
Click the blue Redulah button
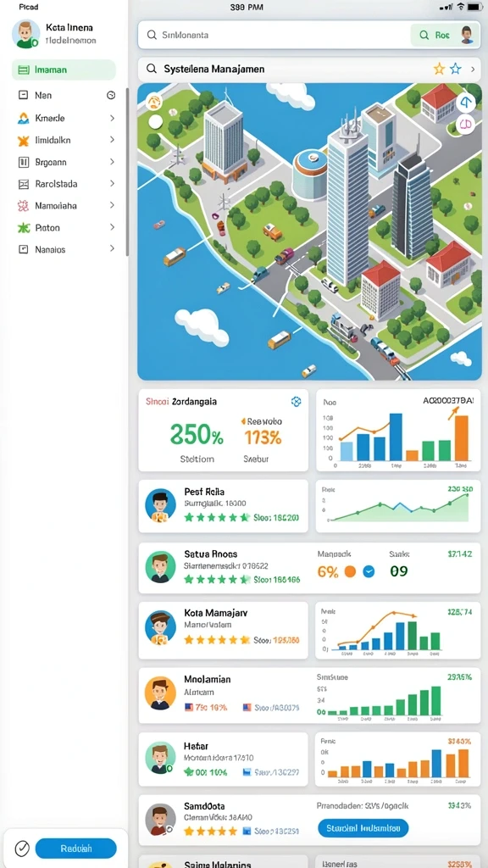75,848
